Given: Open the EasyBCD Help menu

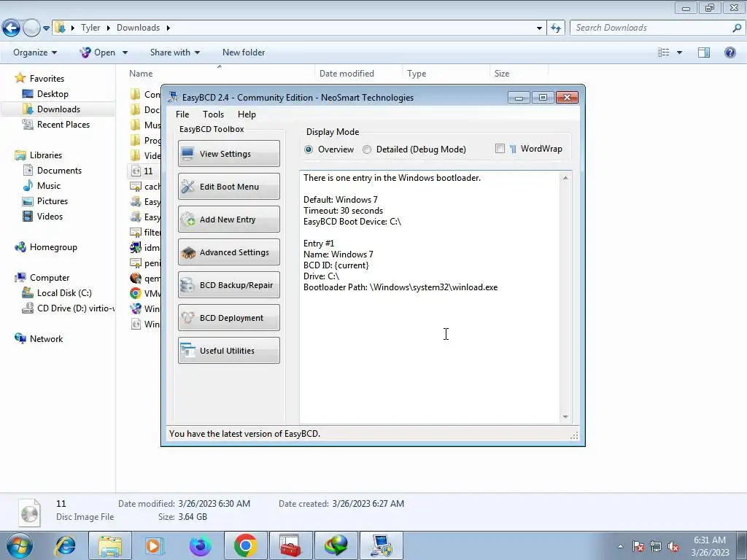Looking at the screenshot, I should pos(247,114).
